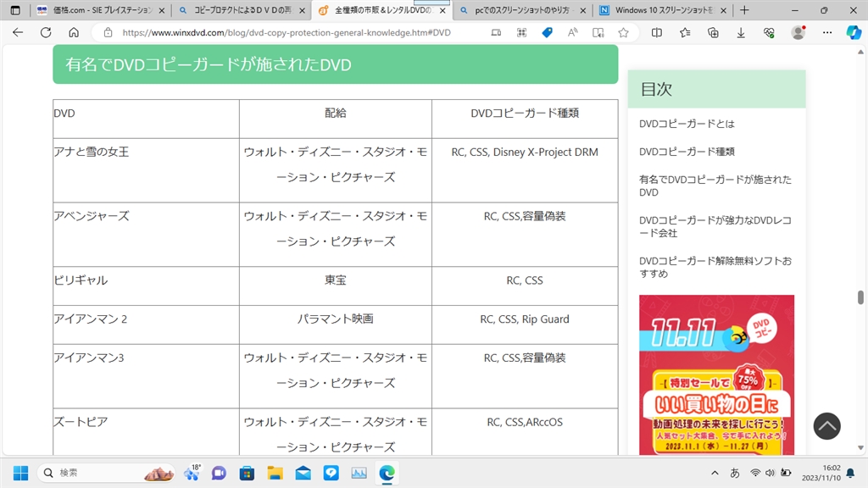This screenshot has width=868, height=488.
Task: Click the ビリギャル table cell
Action: (146, 286)
